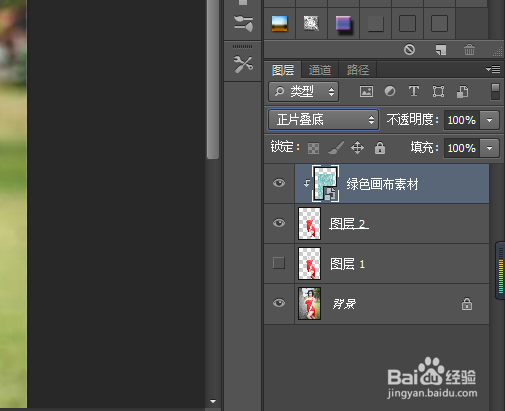The image size is (505, 411).
Task: Click the 背景 layer thumbnail
Action: (x=309, y=303)
